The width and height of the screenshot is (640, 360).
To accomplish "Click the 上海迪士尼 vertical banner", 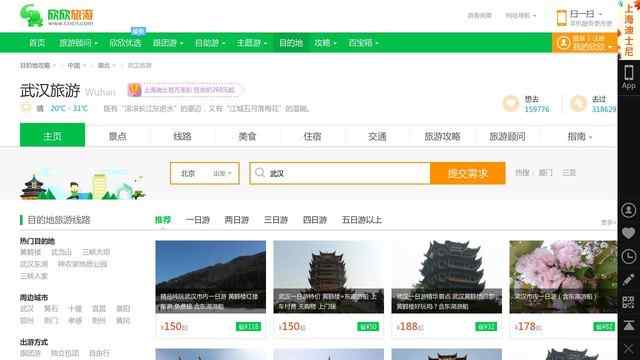I will [x=629, y=29].
